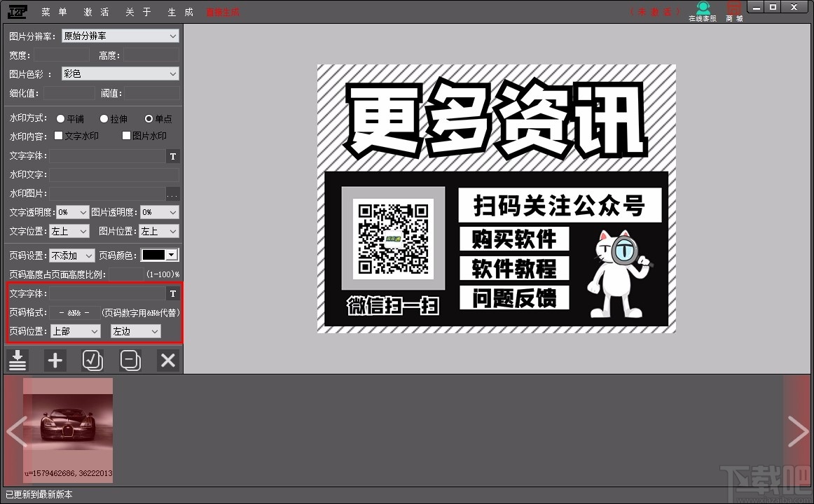Open the 图片分辨率 dropdown
The height and width of the screenshot is (504, 814).
click(x=119, y=36)
